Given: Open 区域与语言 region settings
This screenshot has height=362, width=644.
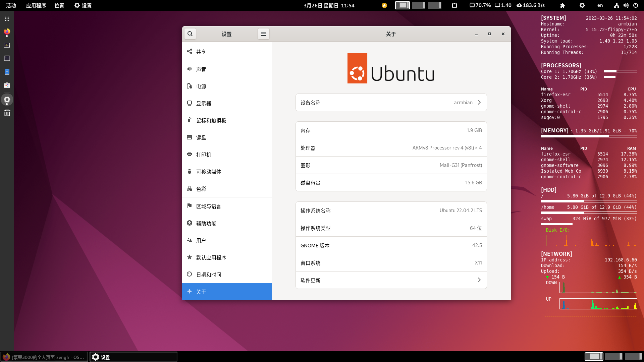Looking at the screenshot, I should [227, 206].
